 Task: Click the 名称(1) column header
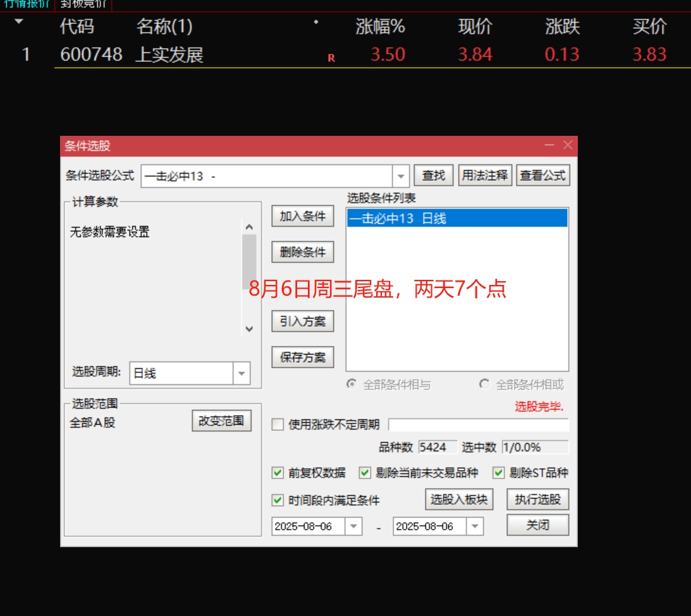click(164, 27)
